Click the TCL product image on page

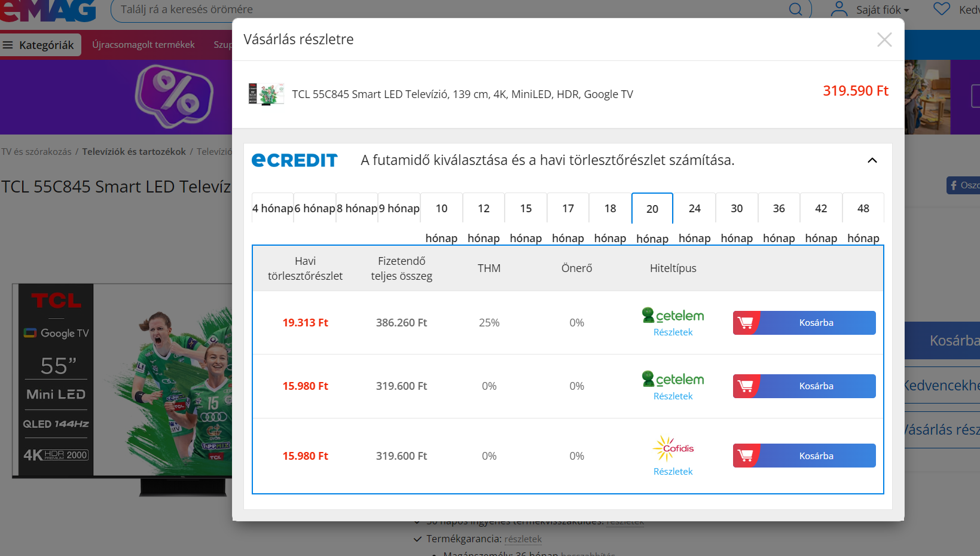click(123, 390)
